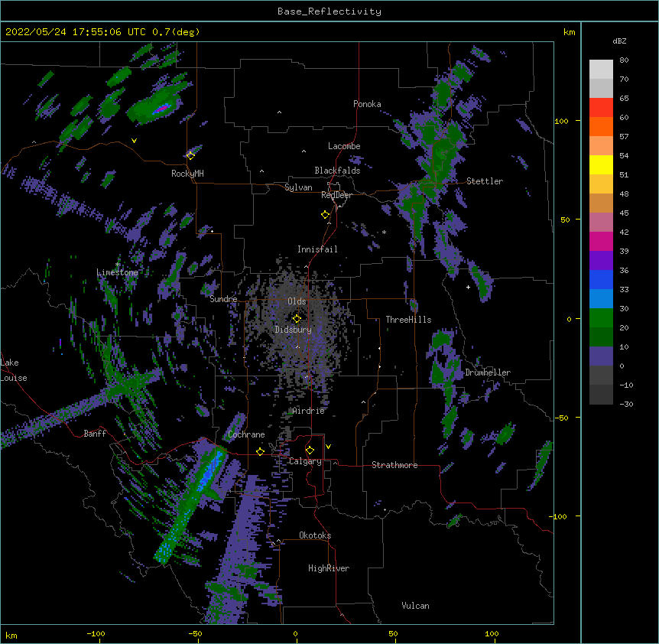Click the km unit label at top right
This screenshot has width=659, height=644.
click(x=569, y=32)
